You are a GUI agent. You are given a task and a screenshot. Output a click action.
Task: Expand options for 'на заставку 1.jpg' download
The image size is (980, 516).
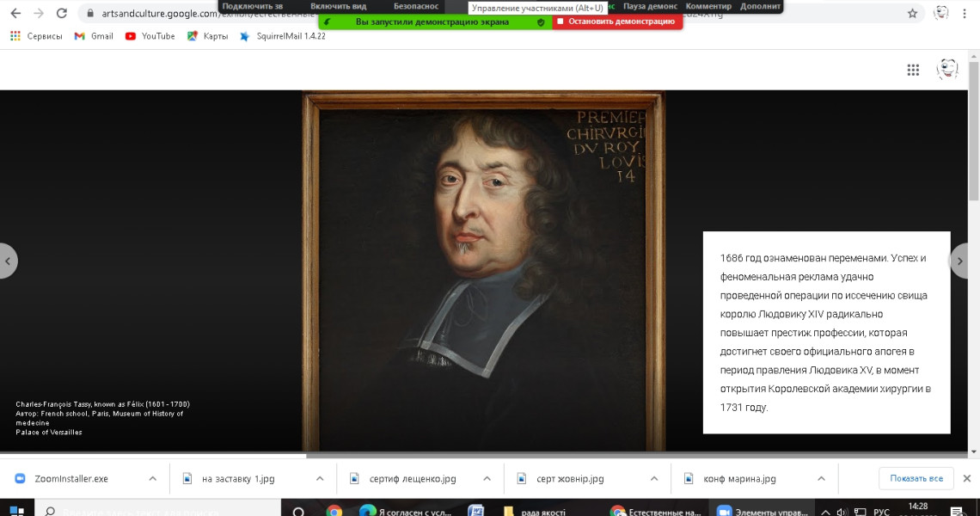tap(320, 478)
